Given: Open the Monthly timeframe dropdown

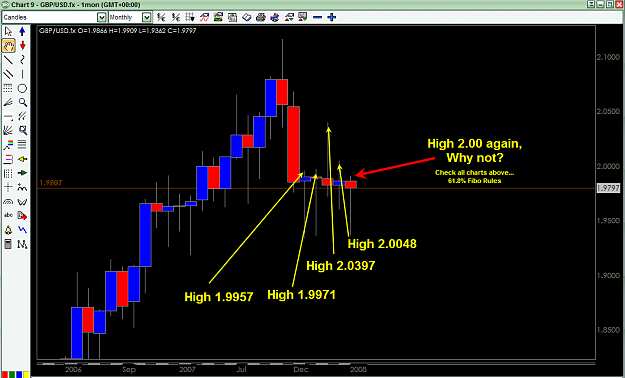Looking at the screenshot, I should pos(147,17).
